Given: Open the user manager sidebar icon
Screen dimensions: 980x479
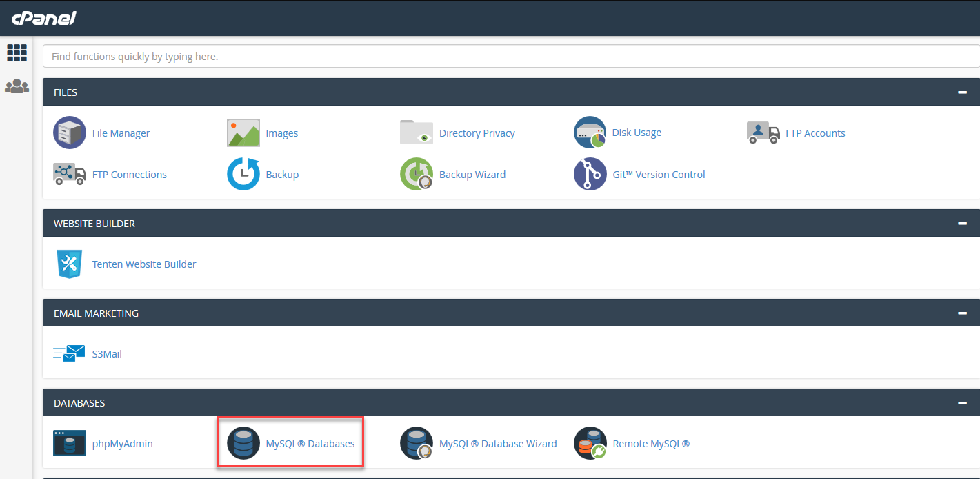Looking at the screenshot, I should pos(17,86).
